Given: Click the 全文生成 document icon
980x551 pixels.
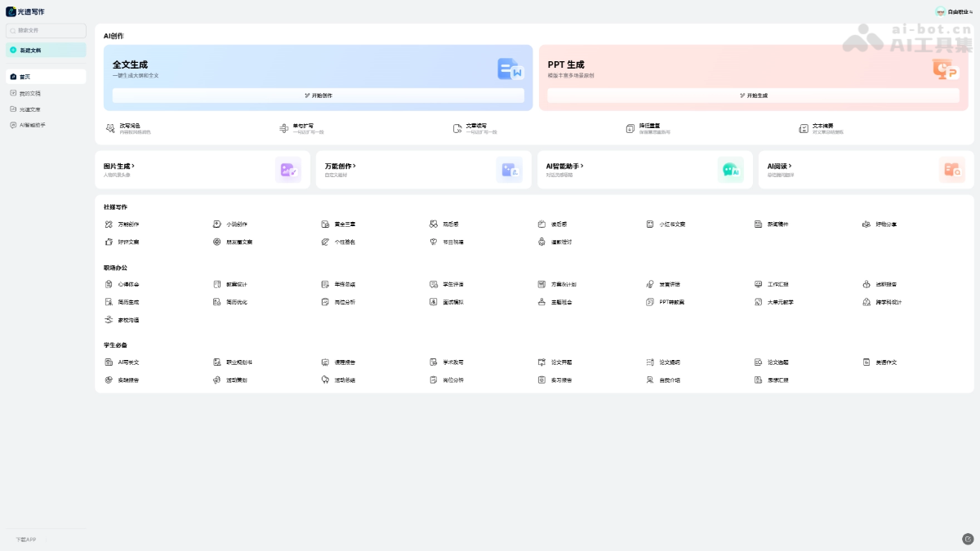Looking at the screenshot, I should click(x=510, y=69).
